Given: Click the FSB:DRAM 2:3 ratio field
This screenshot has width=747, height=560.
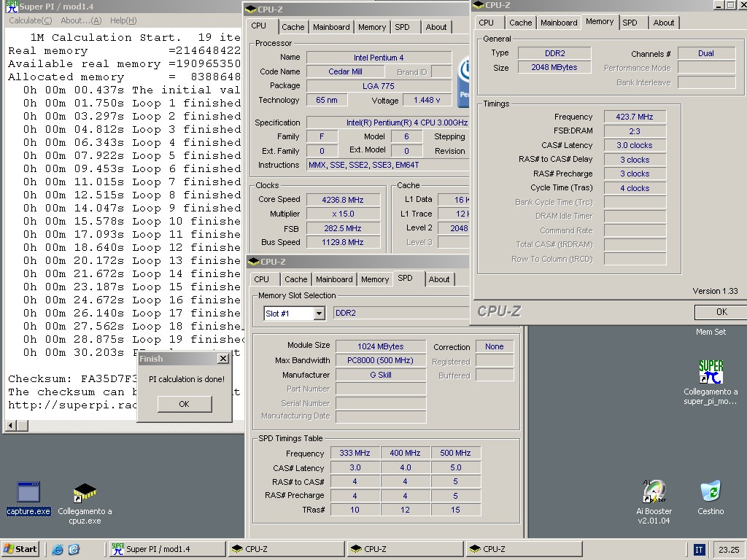Looking at the screenshot, I should click(635, 131).
